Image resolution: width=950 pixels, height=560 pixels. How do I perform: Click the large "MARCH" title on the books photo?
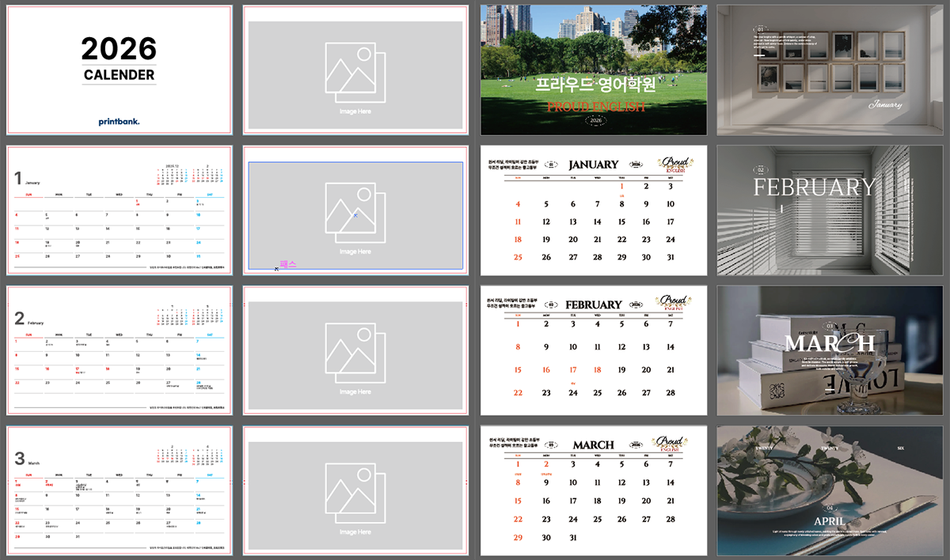click(x=830, y=343)
